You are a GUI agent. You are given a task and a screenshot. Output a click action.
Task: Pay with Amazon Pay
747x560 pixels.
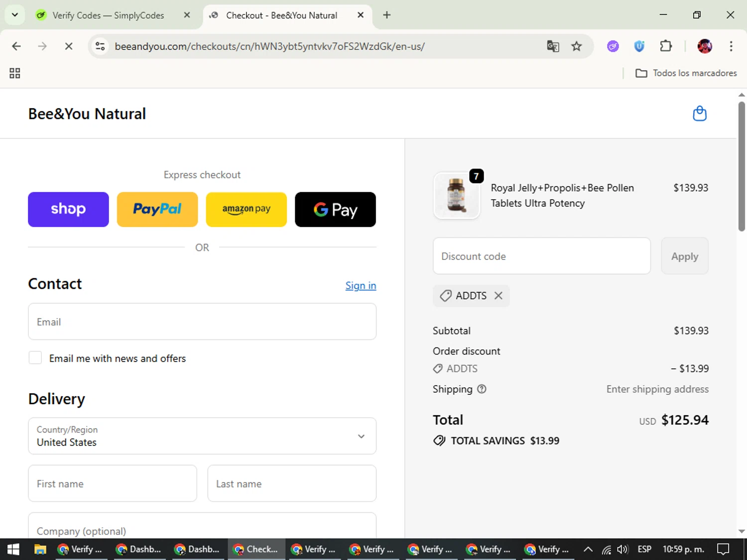point(247,210)
